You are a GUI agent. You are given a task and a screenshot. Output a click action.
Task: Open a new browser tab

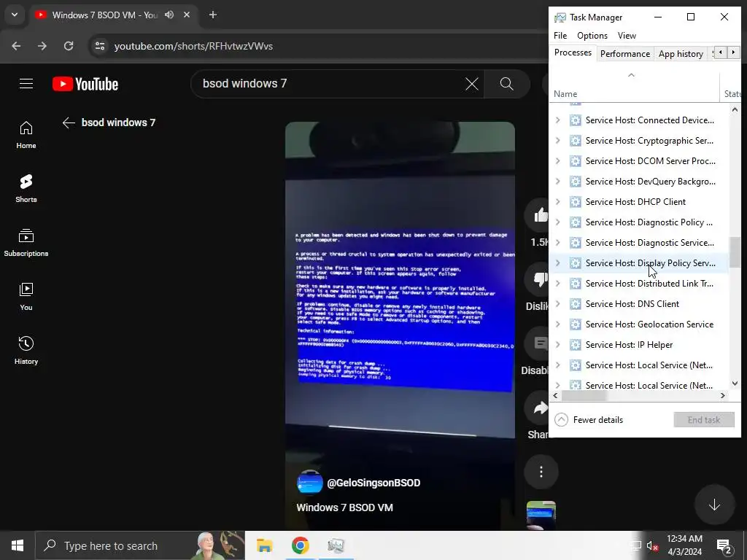[x=213, y=15]
